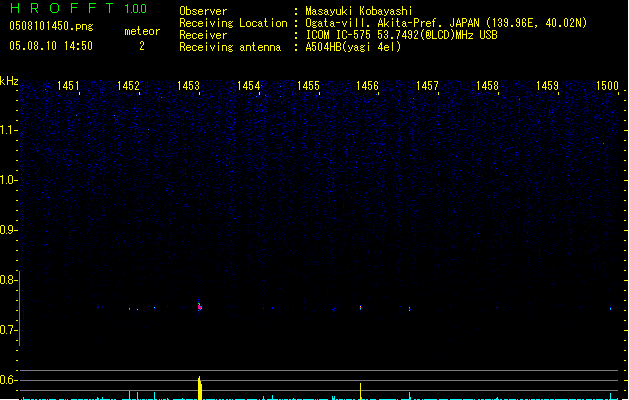Viewport: 629px width, 400px height.
Task: Click the kHz axis unit label
Action: pyautogui.click(x=9, y=81)
